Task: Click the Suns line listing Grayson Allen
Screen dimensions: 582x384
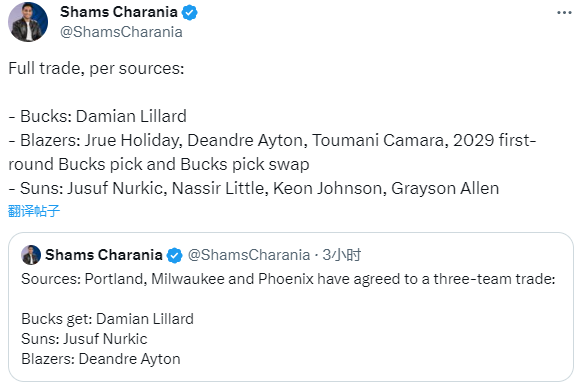Action: coord(254,188)
